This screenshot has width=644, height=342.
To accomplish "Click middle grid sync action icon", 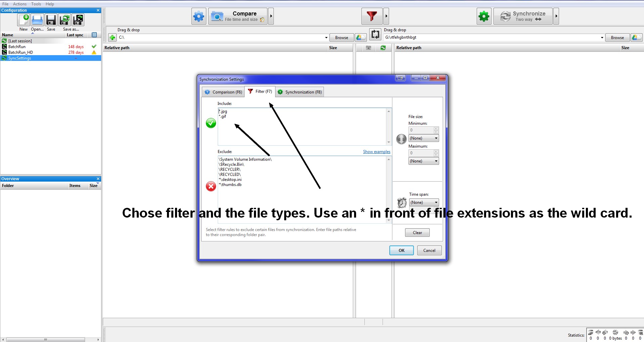I will coord(383,48).
